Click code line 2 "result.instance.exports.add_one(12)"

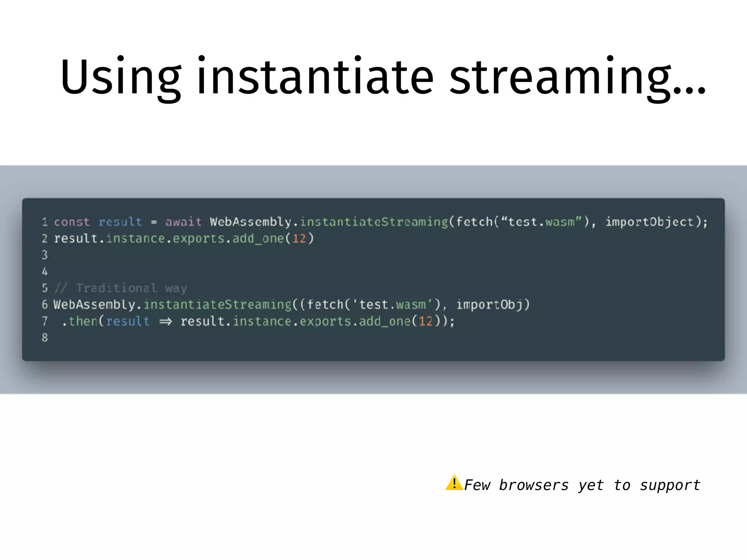click(184, 238)
